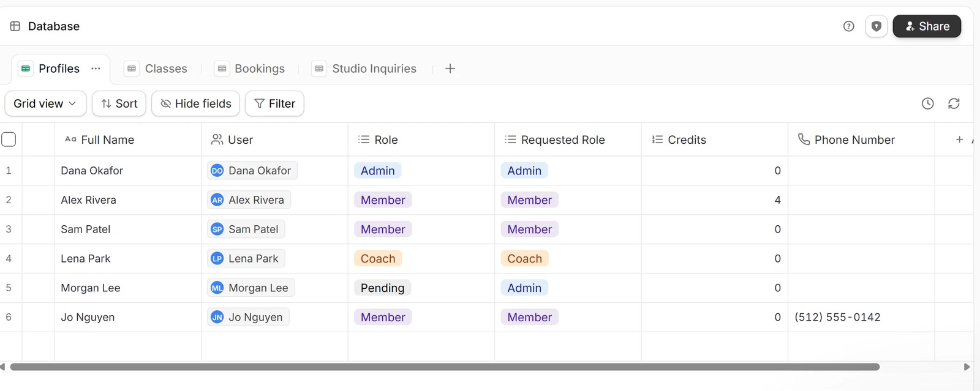980x391 pixels.
Task: Click the shield permissions icon
Action: (876, 26)
